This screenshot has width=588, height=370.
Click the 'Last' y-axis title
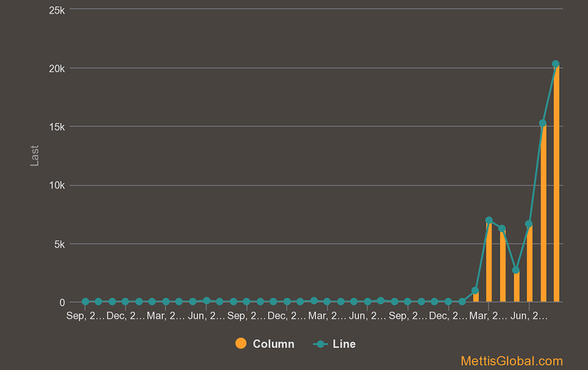click(x=34, y=155)
